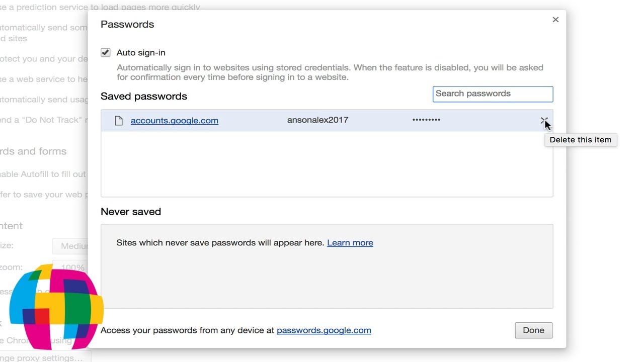Click the page icon beside accounts.google.com
Screen dimensions: 644x362
coord(119,121)
